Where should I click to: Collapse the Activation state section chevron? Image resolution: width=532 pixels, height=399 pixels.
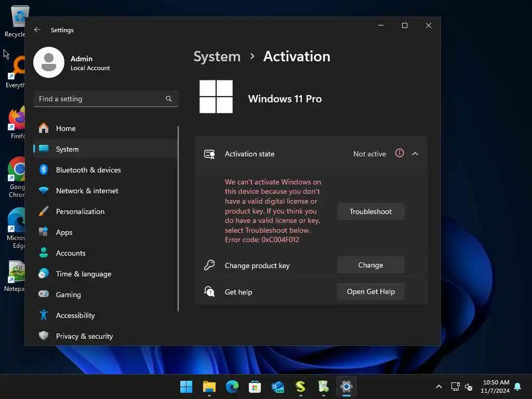coord(415,154)
